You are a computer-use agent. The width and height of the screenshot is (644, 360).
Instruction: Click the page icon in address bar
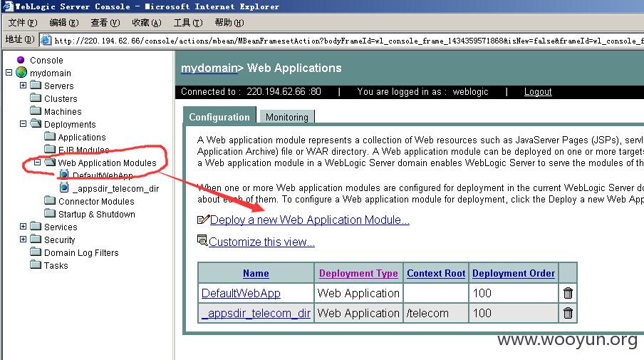pyautogui.click(x=46, y=40)
